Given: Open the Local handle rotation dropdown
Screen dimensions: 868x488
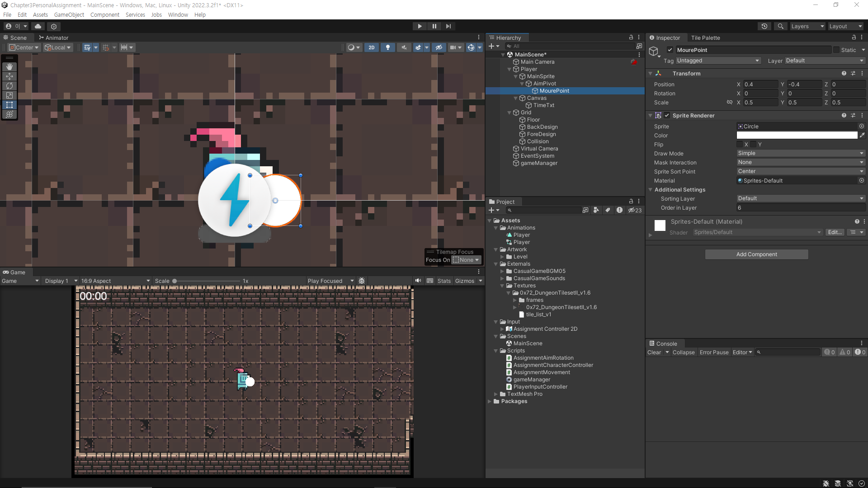Looking at the screenshot, I should (x=58, y=47).
